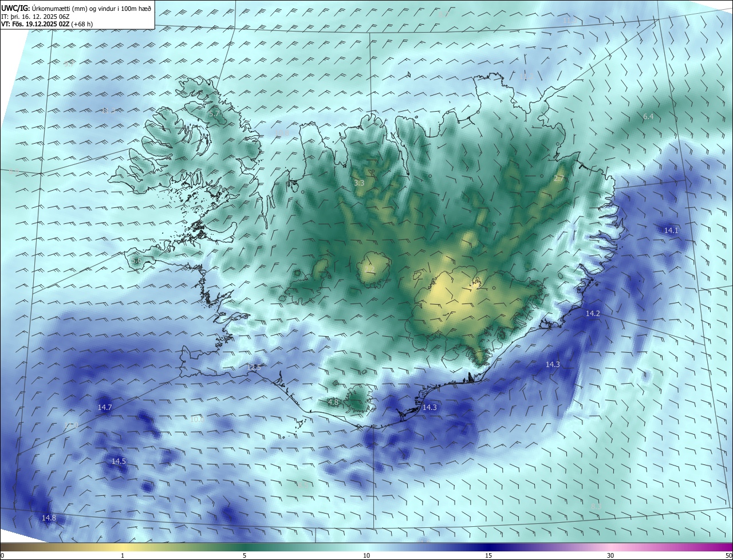Click the '5' tick on the color scale
The height and width of the screenshot is (560, 733).
click(245, 555)
